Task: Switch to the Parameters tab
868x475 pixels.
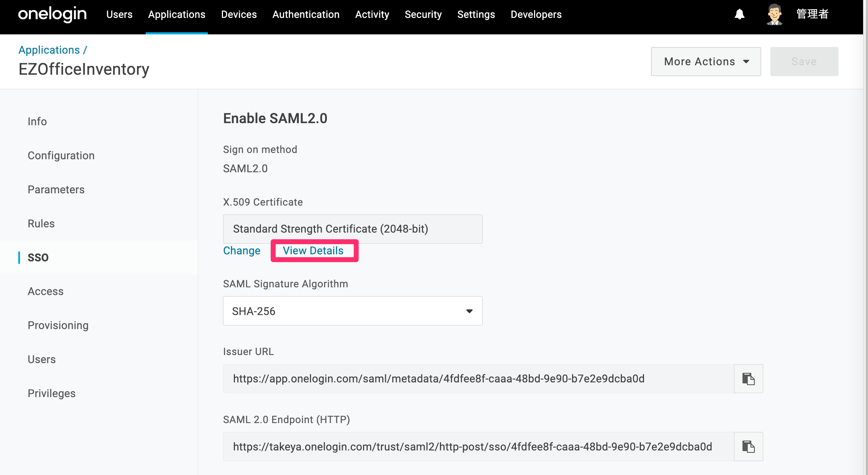Action: coord(56,189)
